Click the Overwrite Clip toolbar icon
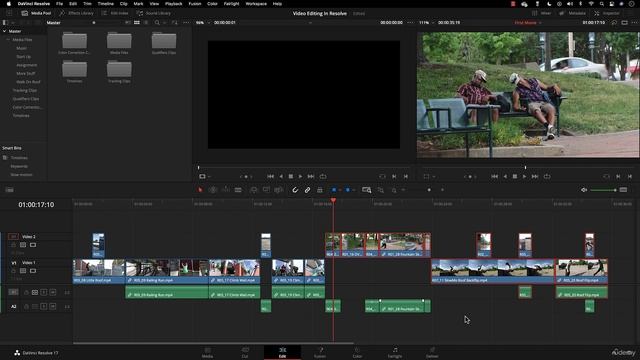Image resolution: width=640 pixels, height=360 pixels. 266,190
